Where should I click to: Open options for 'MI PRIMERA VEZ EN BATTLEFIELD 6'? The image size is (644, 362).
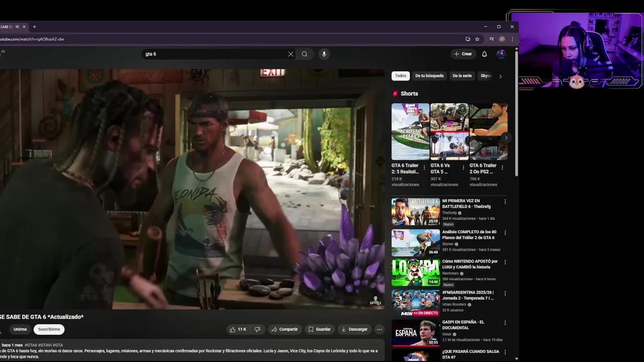coord(505,202)
